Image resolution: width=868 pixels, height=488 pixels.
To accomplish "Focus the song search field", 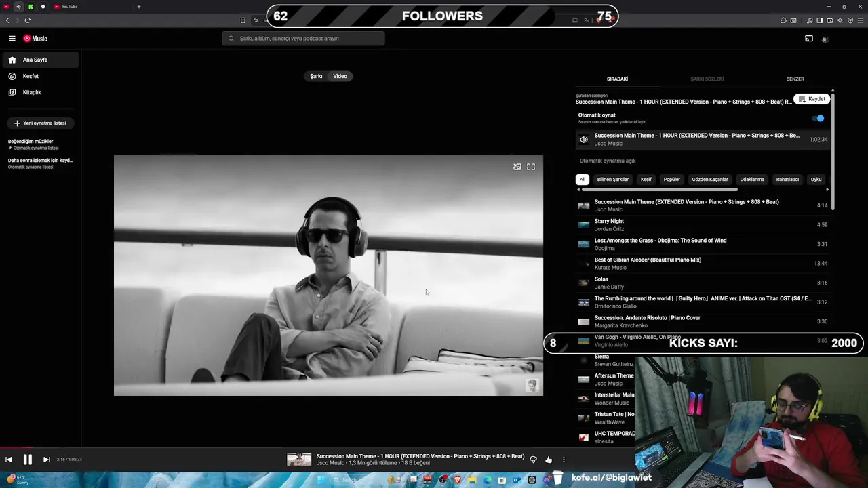I will 303,39.
